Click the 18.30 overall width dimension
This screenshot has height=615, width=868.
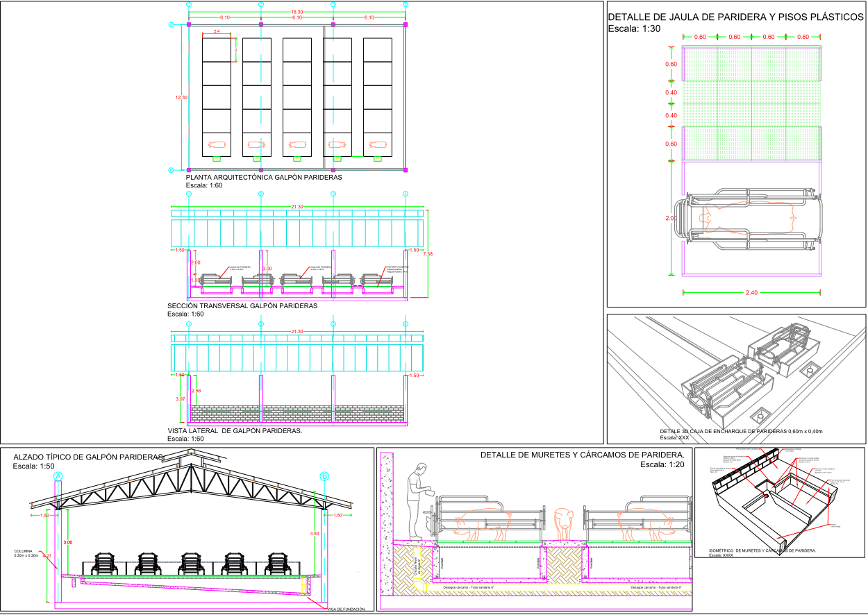pyautogui.click(x=297, y=12)
